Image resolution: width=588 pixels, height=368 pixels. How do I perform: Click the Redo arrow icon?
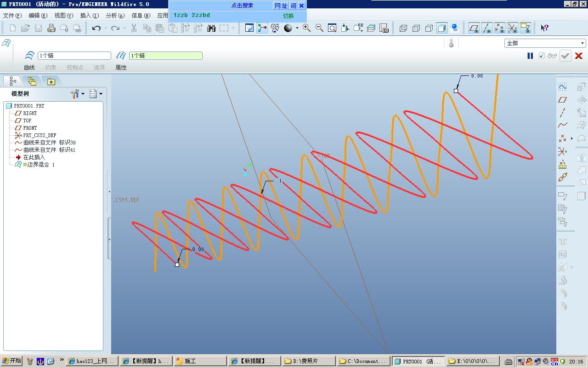click(x=115, y=28)
